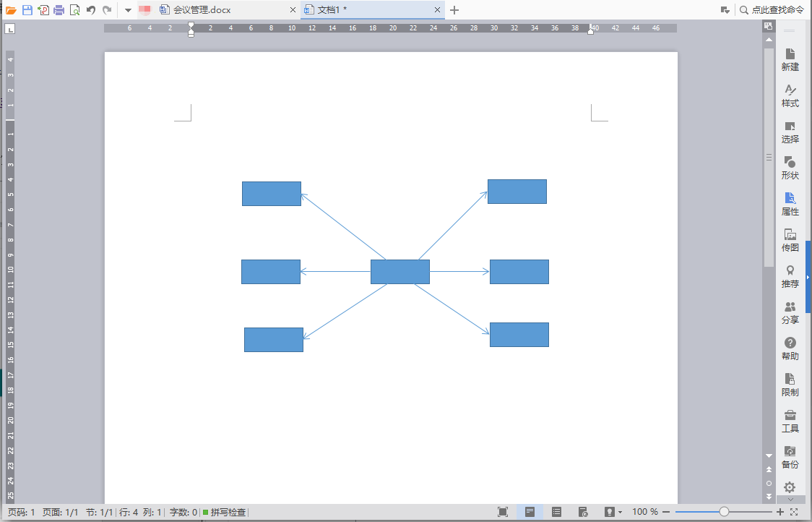This screenshot has height=522, width=812.
Task: Click the tab stop selector at ruler corner
Action: [x=9, y=29]
